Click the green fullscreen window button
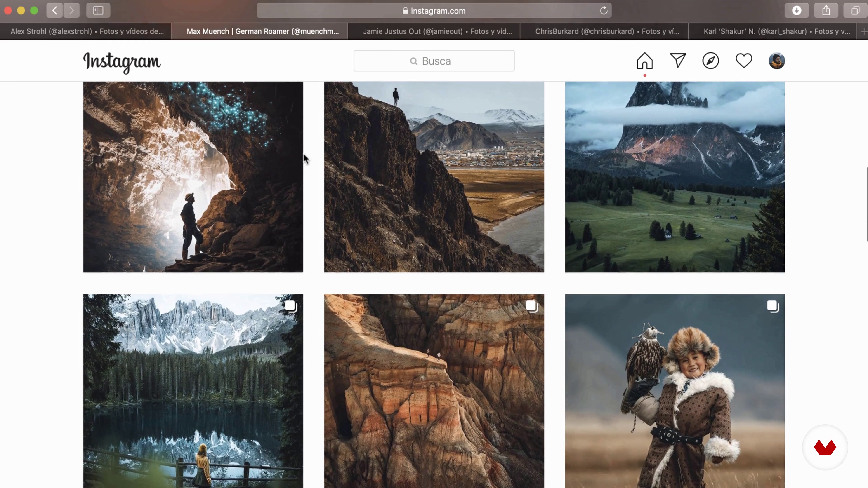Image resolution: width=868 pixels, height=488 pixels. point(34,10)
